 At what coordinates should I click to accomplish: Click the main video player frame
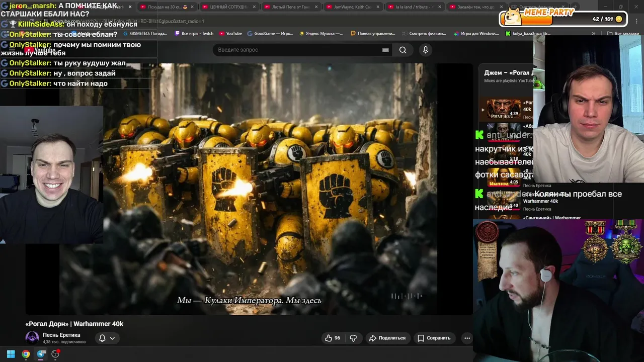249,189
